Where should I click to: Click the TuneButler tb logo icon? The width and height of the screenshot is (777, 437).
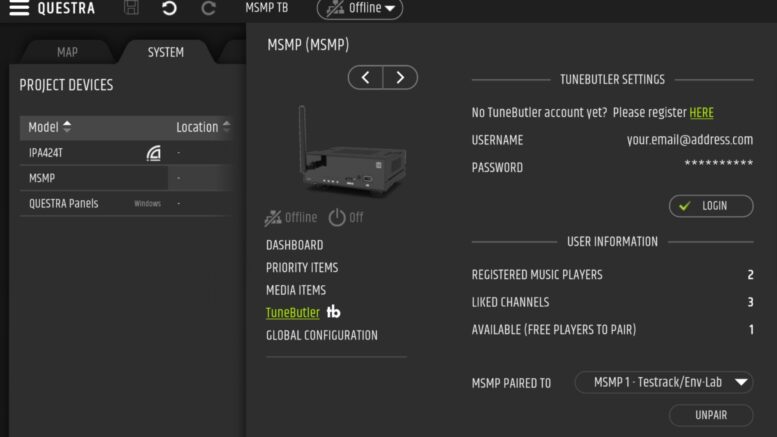[334, 313]
